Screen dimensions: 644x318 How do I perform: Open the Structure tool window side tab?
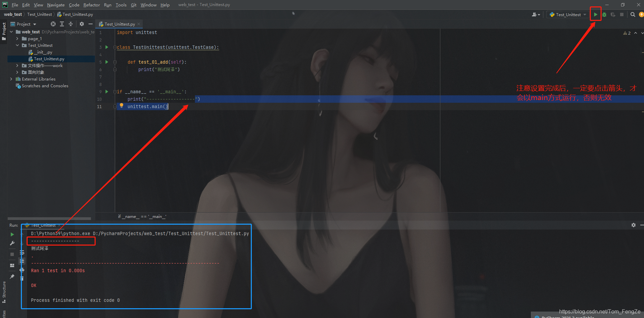pyautogui.click(x=4, y=292)
